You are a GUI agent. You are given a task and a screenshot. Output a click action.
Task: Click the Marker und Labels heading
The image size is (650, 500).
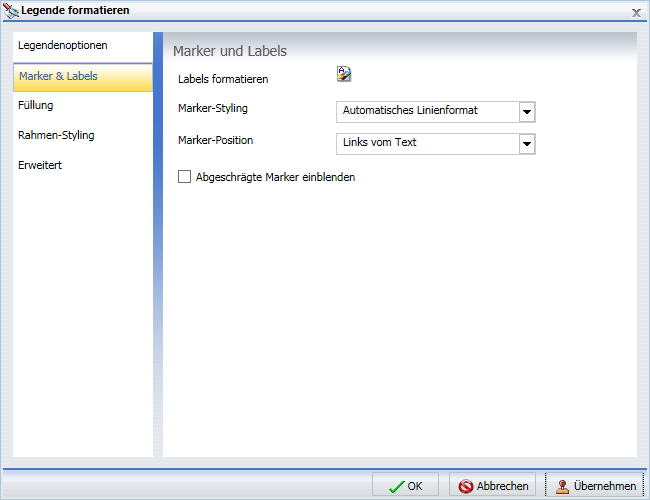[x=230, y=51]
